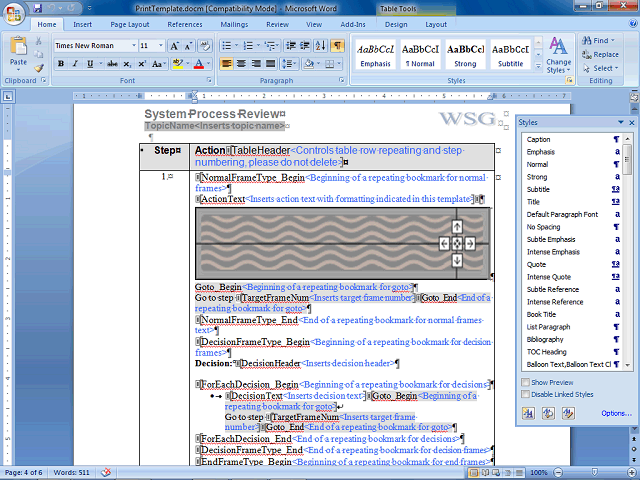
Task: Clear formatting with eraser icon
Action: [204, 46]
